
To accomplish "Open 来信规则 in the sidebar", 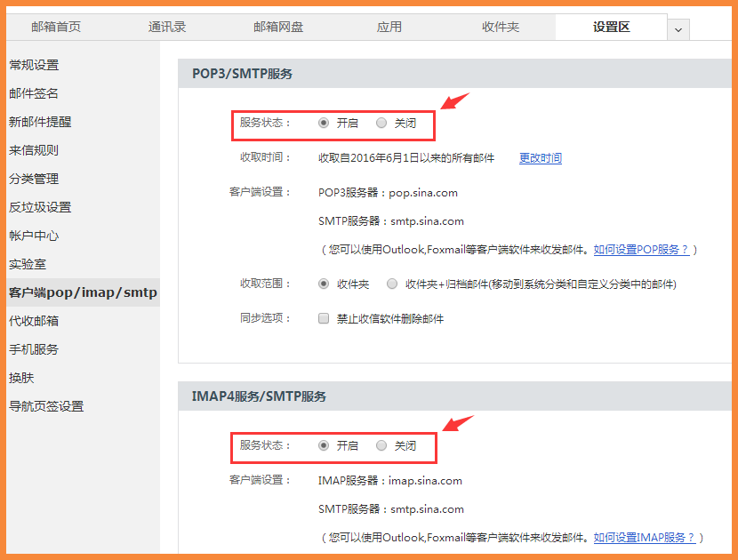I will point(34,150).
